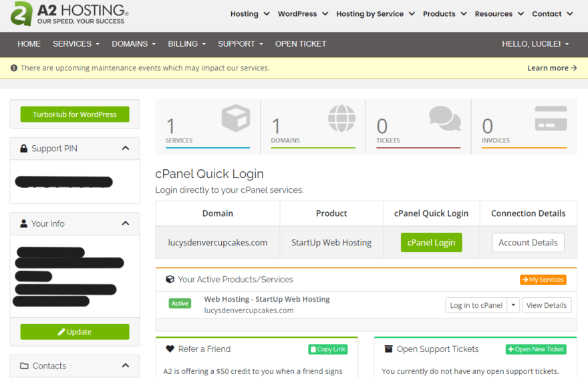The image size is (588, 378).
Task: Click lucysdenvercupcakes.com under Web Hosting service
Action: (x=249, y=310)
